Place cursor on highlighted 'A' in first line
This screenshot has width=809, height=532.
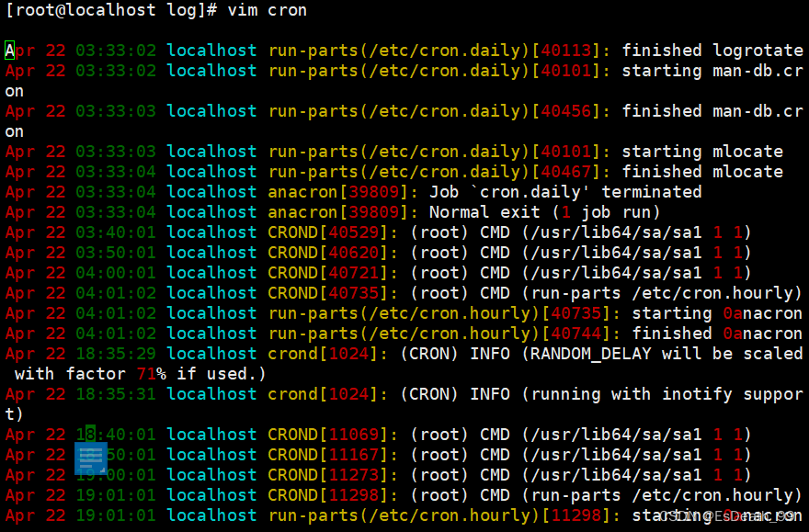pyautogui.click(x=10, y=51)
